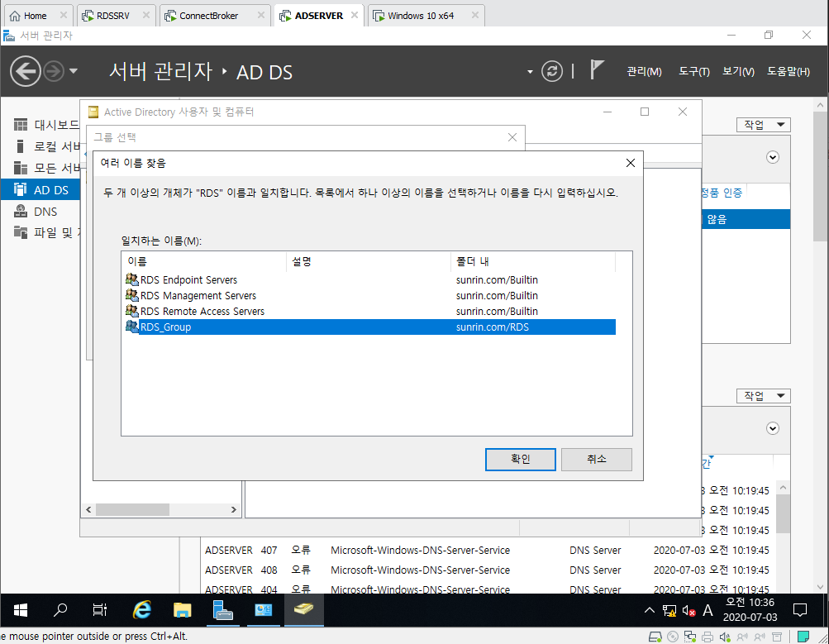Launch Internet Explorer from taskbar
This screenshot has width=829, height=644.
pyautogui.click(x=141, y=610)
